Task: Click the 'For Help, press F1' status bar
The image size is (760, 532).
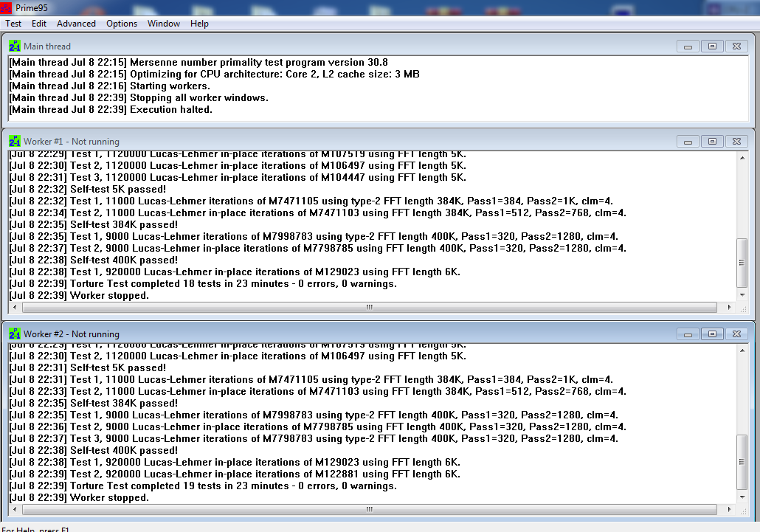Action: pyautogui.click(x=35, y=529)
